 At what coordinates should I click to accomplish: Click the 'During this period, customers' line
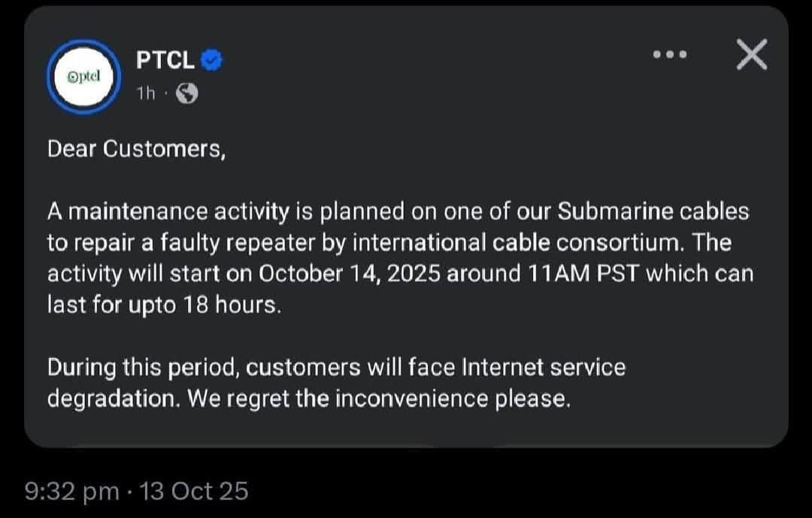pos(203,368)
